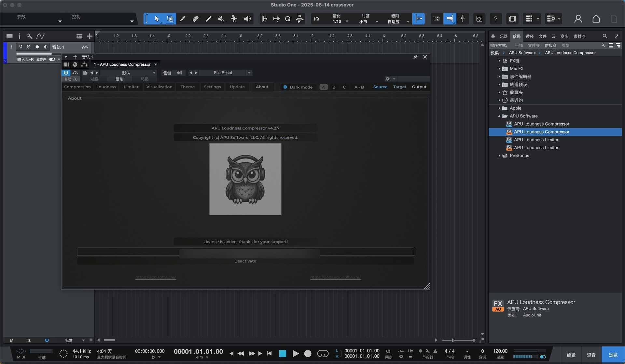
Task: Click the license key input field
Action: (245, 251)
